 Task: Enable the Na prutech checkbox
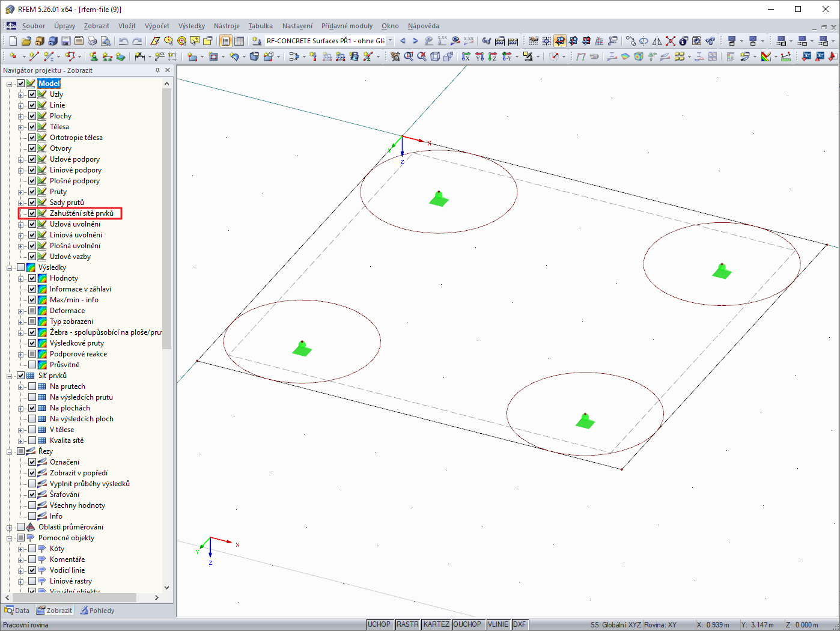pyautogui.click(x=32, y=386)
